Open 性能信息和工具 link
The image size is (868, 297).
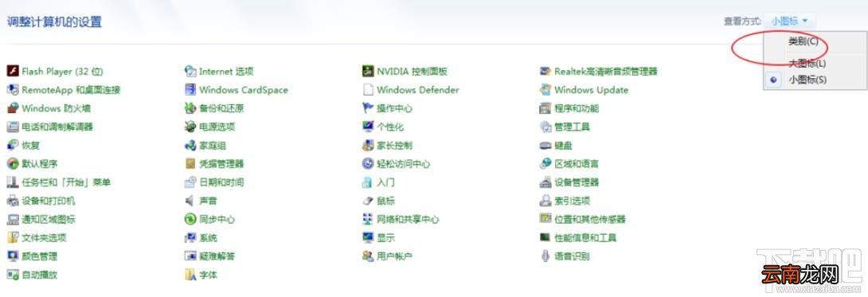click(x=585, y=238)
